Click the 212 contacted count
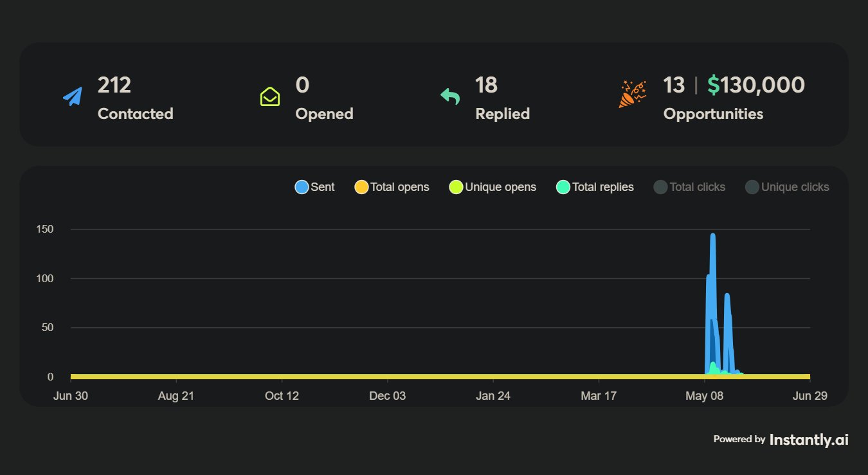The image size is (868, 475). 114,85
